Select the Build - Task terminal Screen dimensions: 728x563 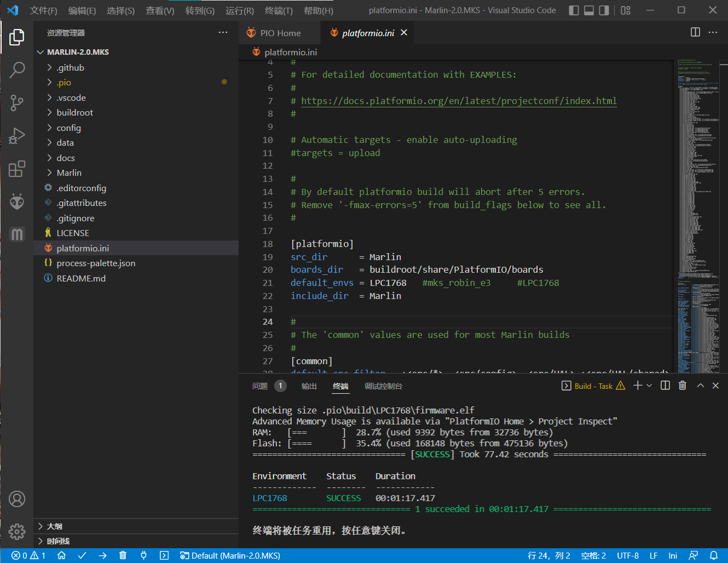(593, 386)
